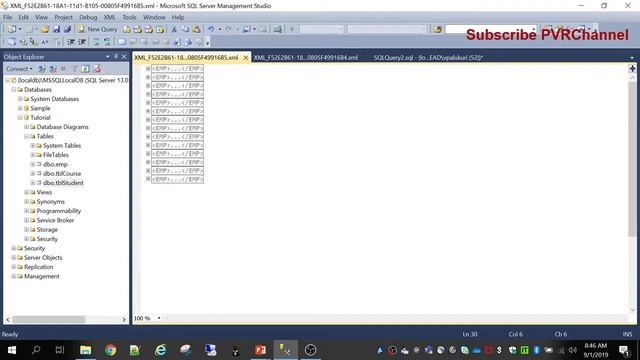Screen dimensions: 640x360
Task: Click the Cut scissors icon
Action: click(174, 29)
